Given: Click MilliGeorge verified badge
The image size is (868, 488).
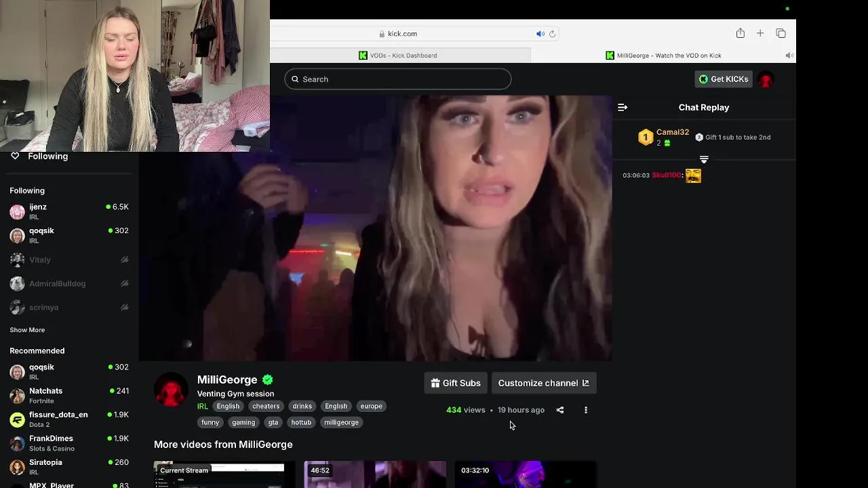Looking at the screenshot, I should tap(268, 380).
